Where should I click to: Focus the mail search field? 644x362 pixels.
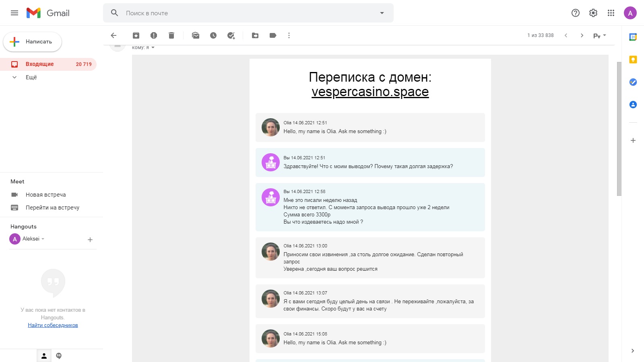tap(248, 13)
